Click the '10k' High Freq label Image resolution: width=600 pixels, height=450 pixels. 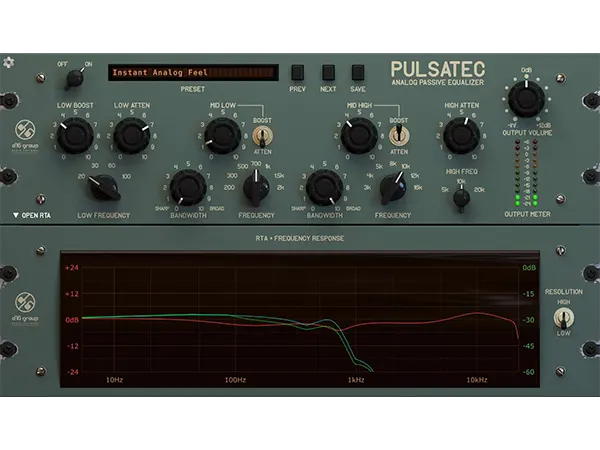pos(461,181)
